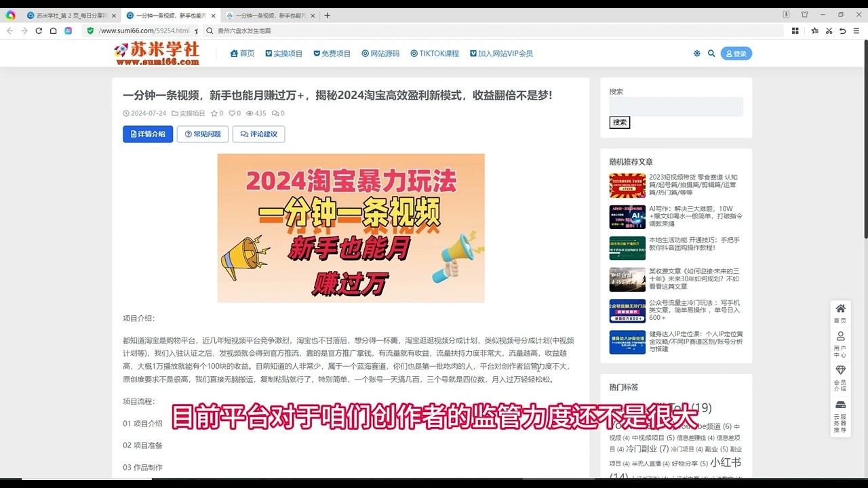Open 网站源码 navigation item
Image resolution: width=868 pixels, height=488 pixels.
coord(380,54)
